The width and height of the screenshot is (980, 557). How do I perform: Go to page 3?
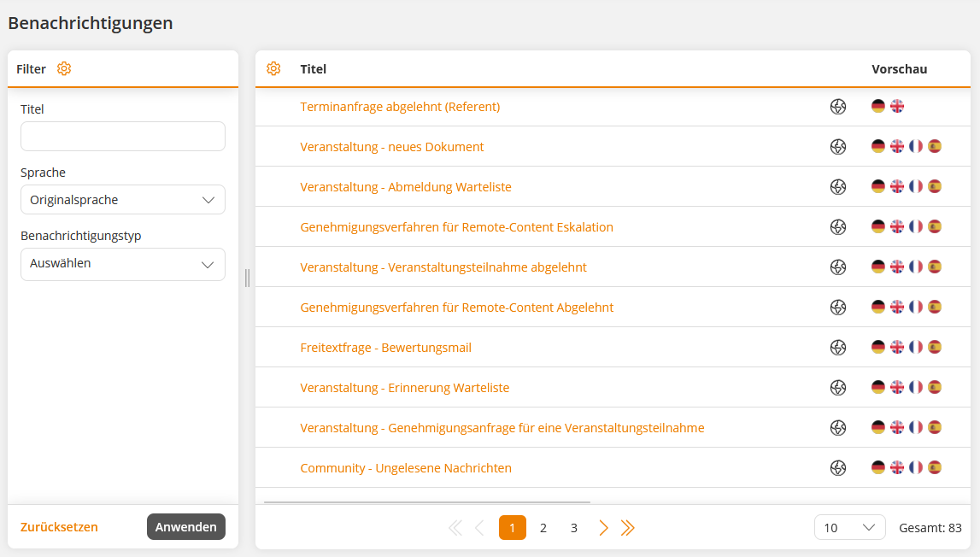click(574, 528)
